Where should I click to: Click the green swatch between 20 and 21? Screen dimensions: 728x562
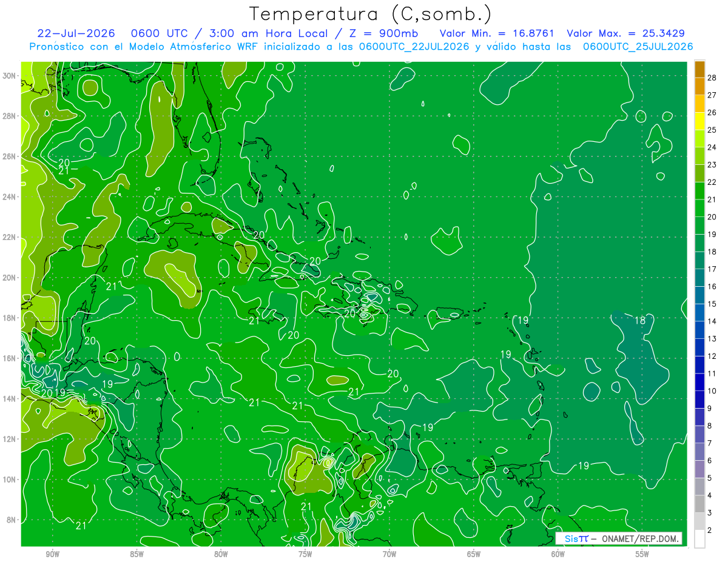pyautogui.click(x=699, y=209)
